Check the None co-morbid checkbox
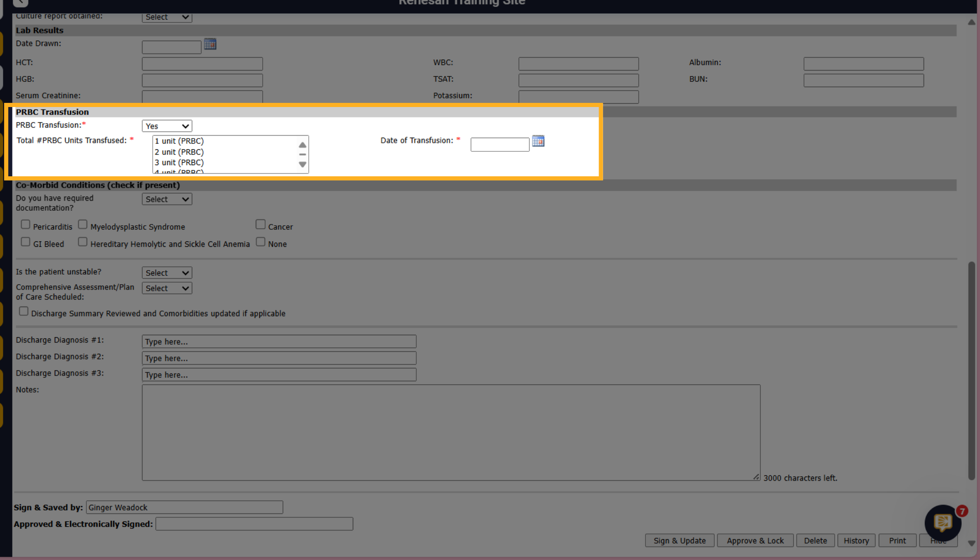This screenshot has width=980, height=560. click(x=260, y=242)
